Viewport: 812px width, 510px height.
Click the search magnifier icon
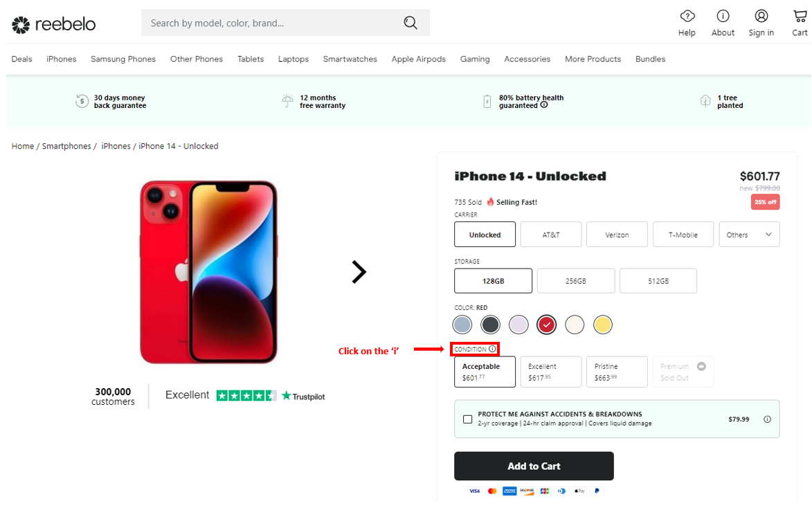(x=410, y=22)
